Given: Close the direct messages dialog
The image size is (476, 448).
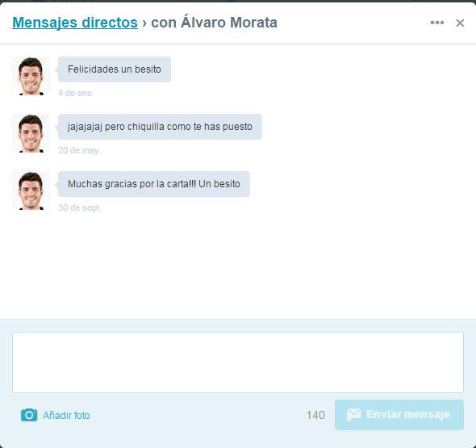Looking at the screenshot, I should 460,23.
